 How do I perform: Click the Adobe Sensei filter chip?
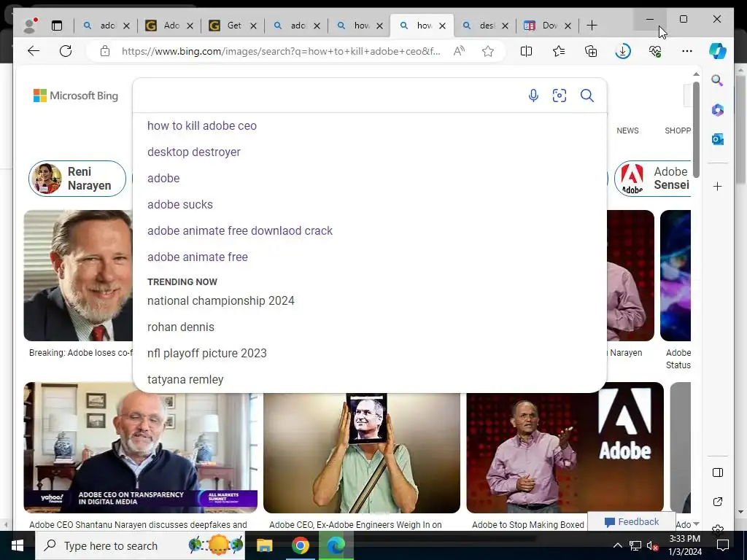pyautogui.click(x=653, y=179)
